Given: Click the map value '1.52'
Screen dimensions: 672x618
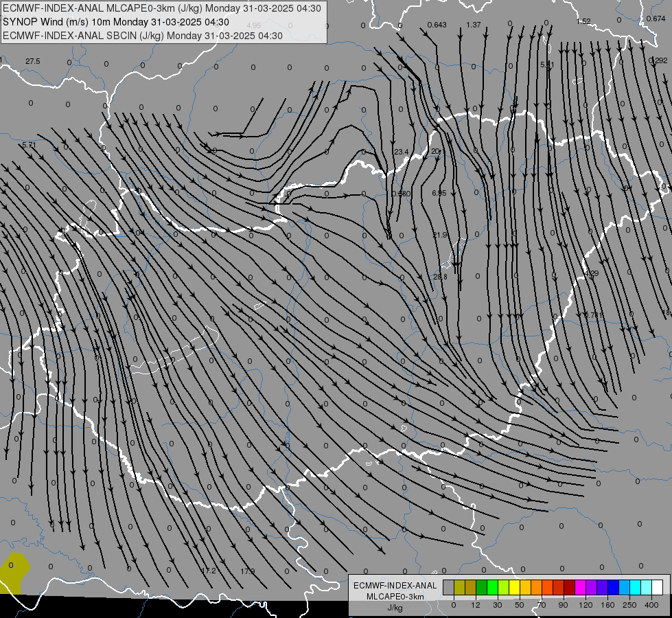Looking at the screenshot, I should (583, 21).
